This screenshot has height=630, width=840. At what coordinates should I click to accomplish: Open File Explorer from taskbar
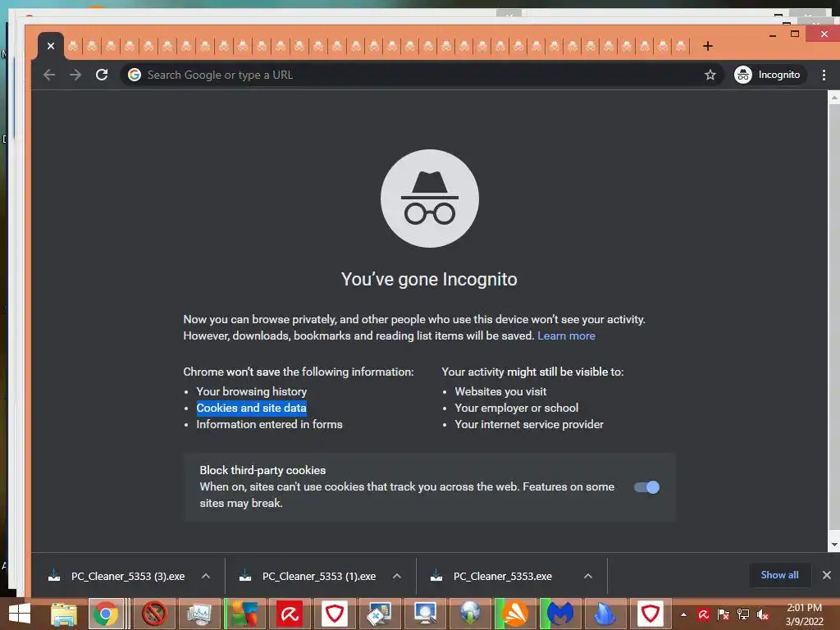point(64,614)
